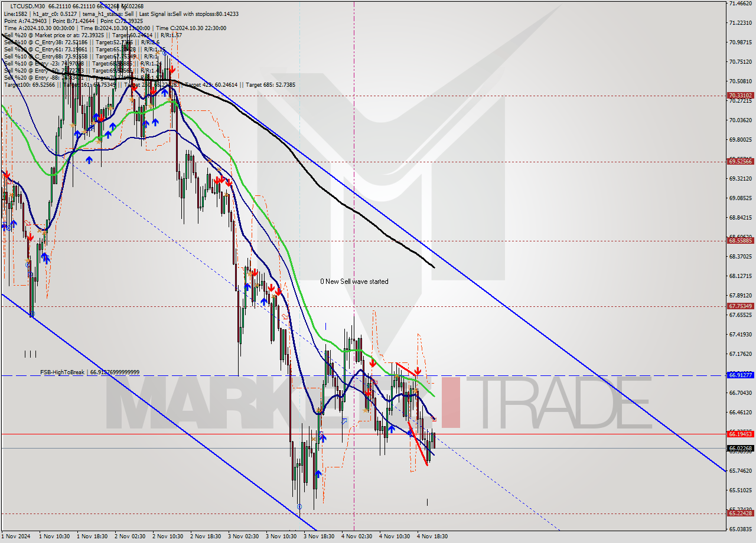Click the LTCUSD,M30 symbol title text

click(28, 6)
